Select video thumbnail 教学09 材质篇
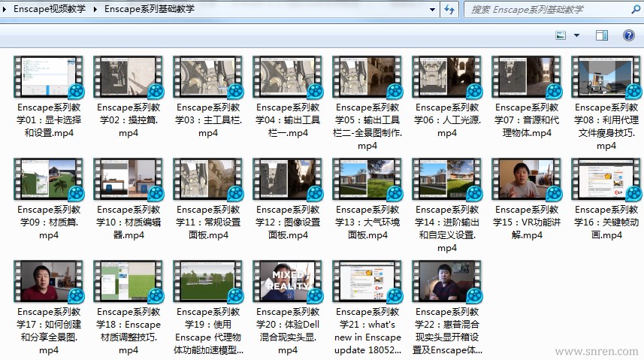This screenshot has height=360, width=644. [49, 180]
